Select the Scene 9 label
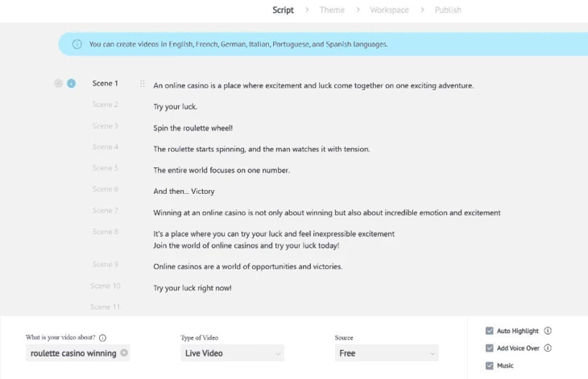588x379 pixels. (x=105, y=265)
